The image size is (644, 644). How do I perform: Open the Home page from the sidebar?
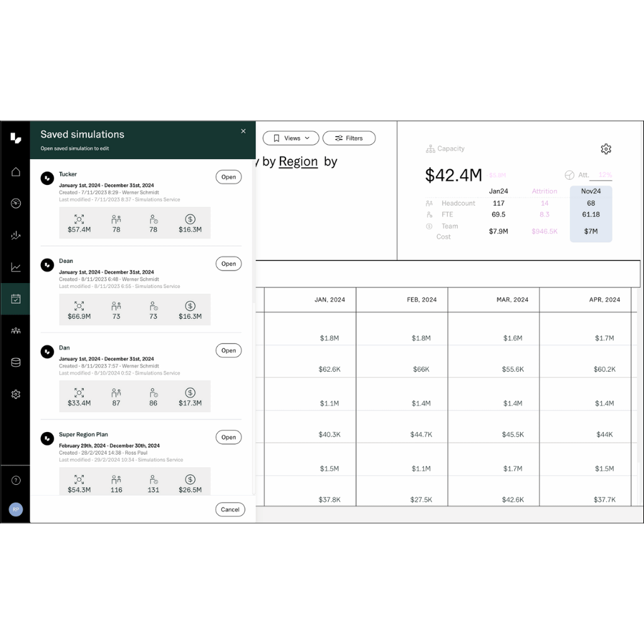click(x=16, y=171)
